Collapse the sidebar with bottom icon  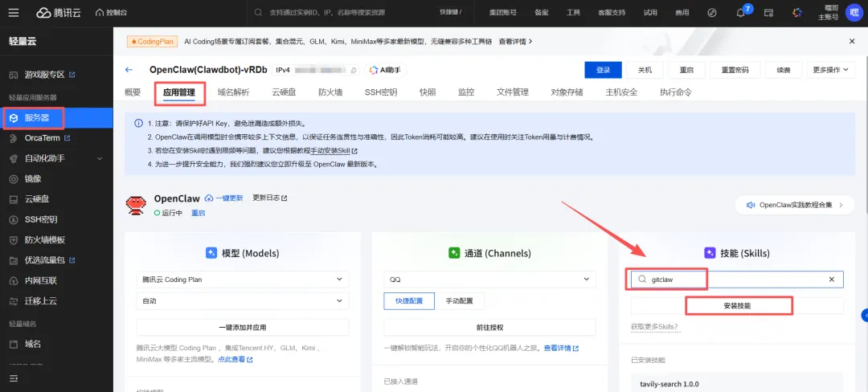(x=14, y=378)
